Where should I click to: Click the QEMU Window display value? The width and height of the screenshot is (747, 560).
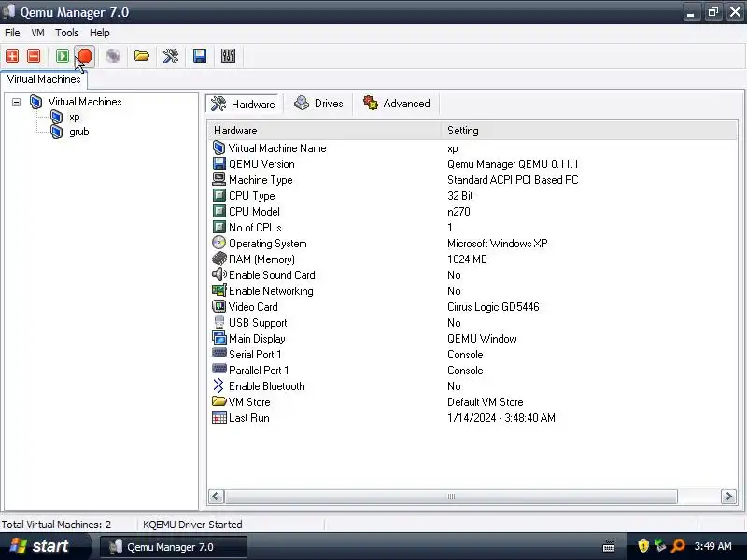(482, 339)
